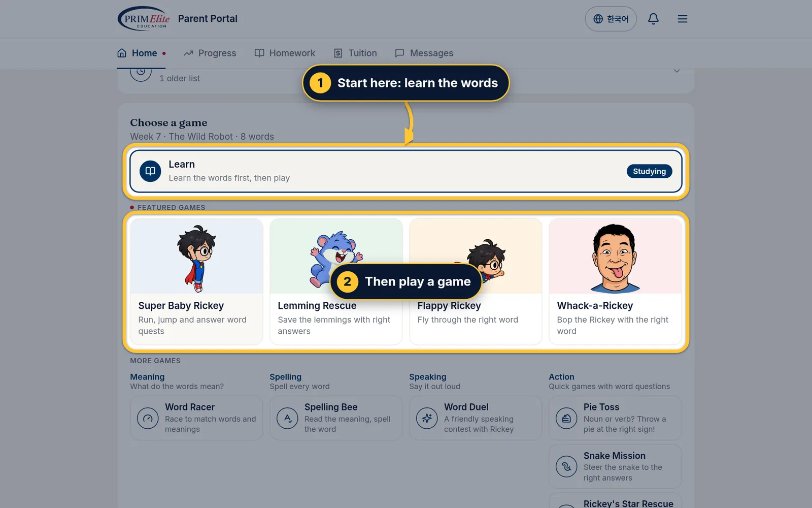Open the Learn card

[x=406, y=171]
